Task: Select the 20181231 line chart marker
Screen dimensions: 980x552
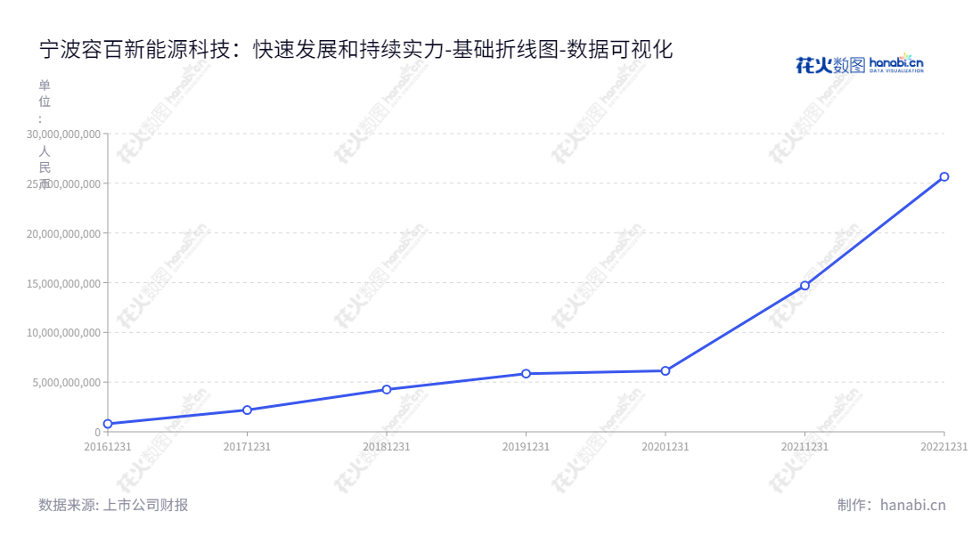Action: pyautogui.click(x=387, y=389)
